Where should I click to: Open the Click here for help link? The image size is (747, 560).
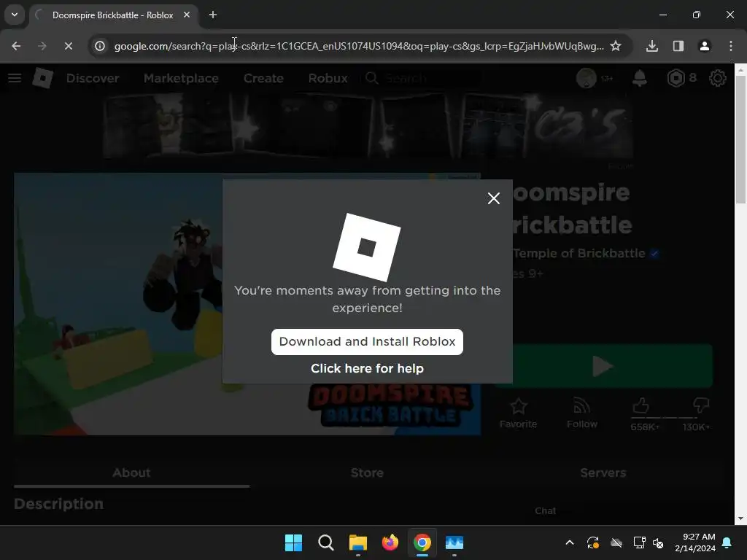coord(367,368)
